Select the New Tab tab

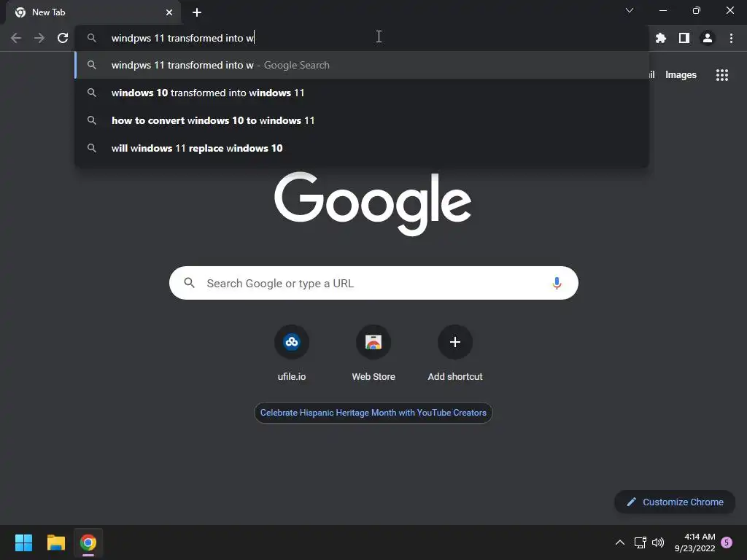(x=93, y=12)
